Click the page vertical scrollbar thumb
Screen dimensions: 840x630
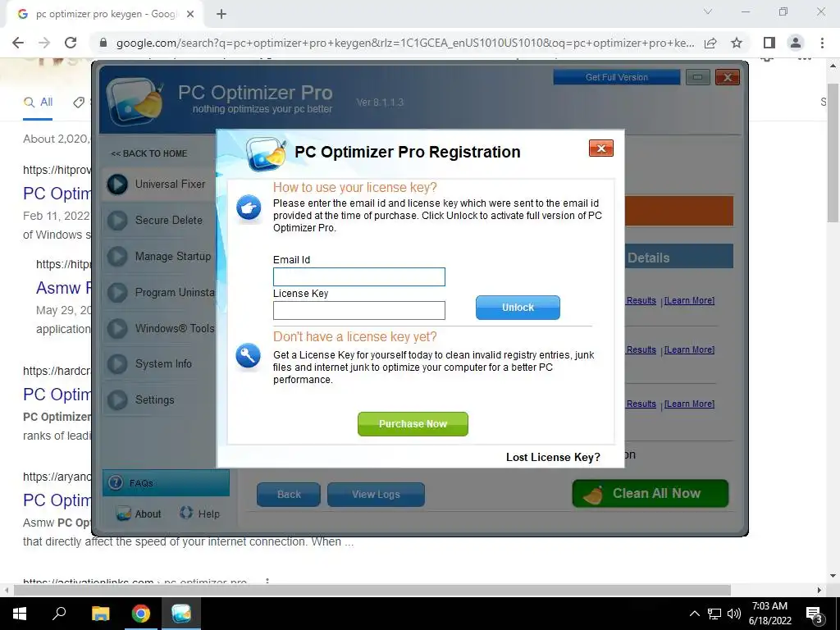tap(833, 153)
